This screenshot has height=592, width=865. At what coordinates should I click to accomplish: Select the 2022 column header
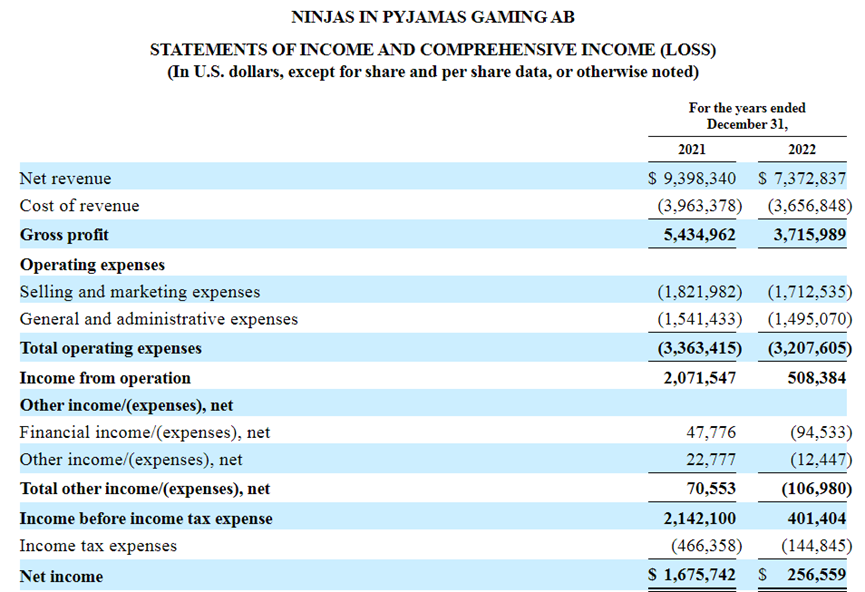(802, 149)
